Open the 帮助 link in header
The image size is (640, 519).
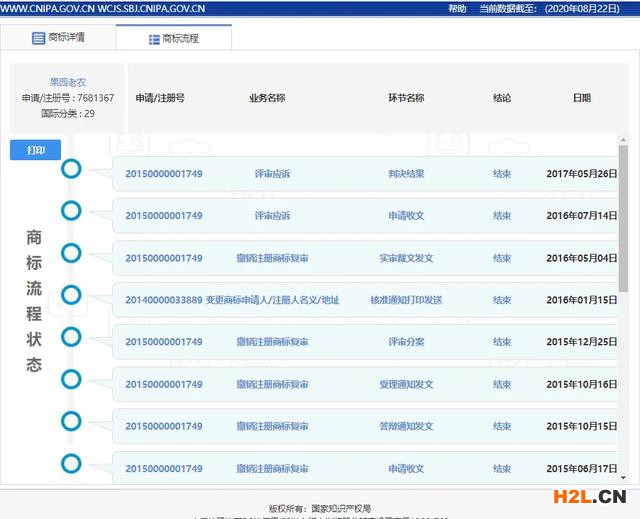pyautogui.click(x=457, y=8)
